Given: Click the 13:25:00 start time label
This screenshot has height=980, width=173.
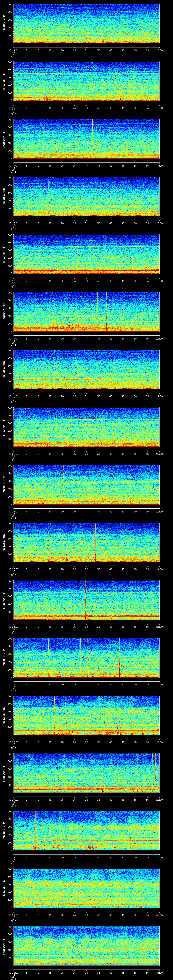Looking at the screenshot, I should coord(13,684).
